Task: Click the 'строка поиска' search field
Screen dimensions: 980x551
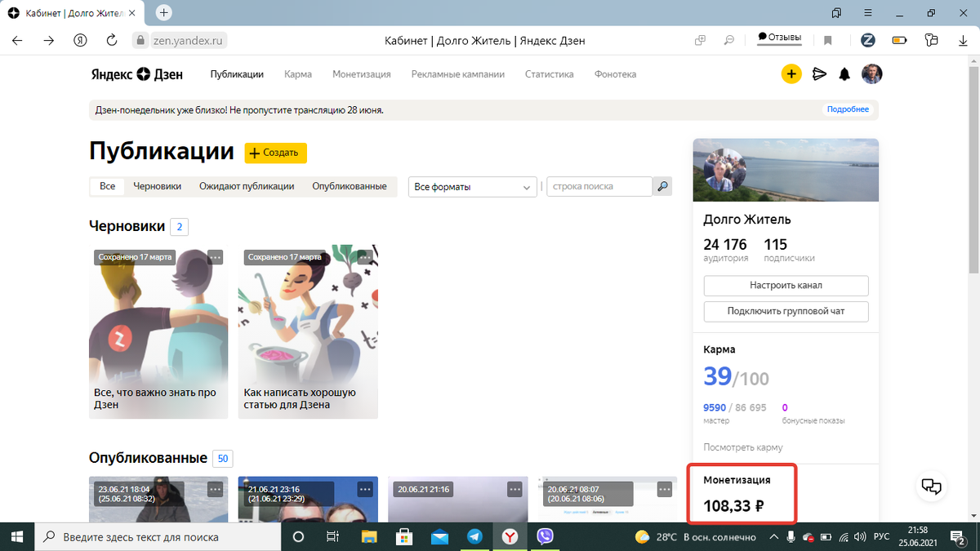Action: coord(599,187)
